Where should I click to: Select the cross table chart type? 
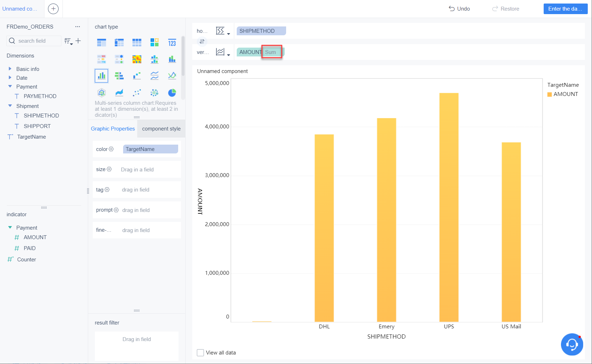119,43
